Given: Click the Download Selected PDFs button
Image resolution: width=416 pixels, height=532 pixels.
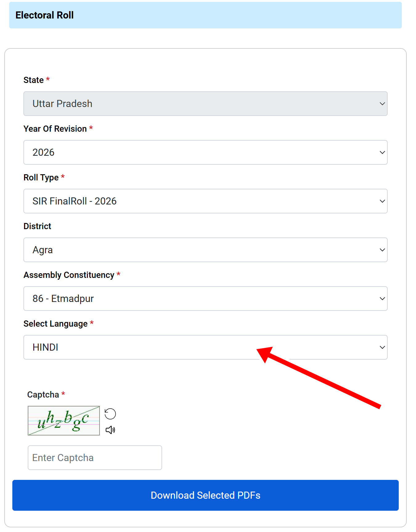Looking at the screenshot, I should coord(206,495).
